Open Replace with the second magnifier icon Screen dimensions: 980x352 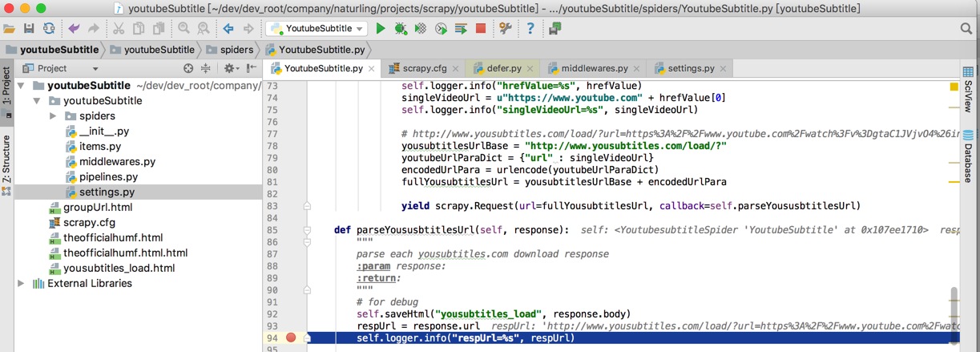click(x=204, y=29)
